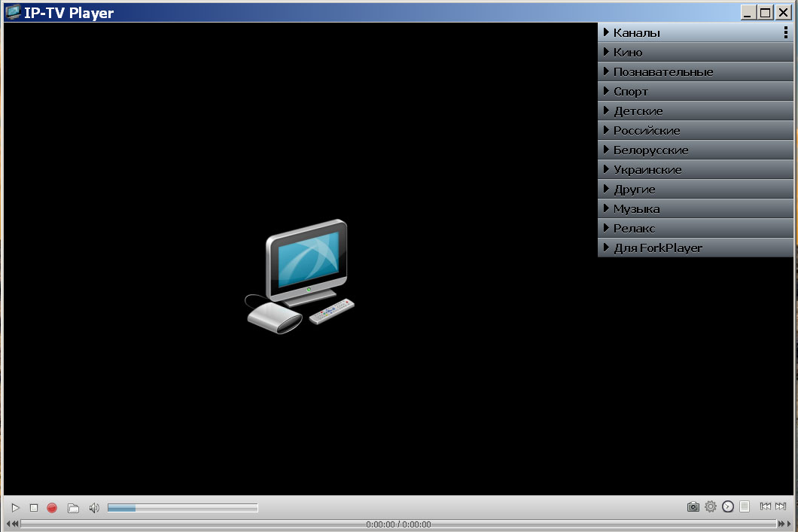Expand the Спорт category
Viewport: 798px width, 532px height.
(x=695, y=91)
